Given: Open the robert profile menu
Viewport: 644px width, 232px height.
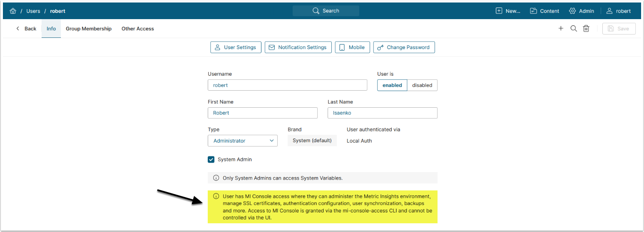Looking at the screenshot, I should click(x=618, y=11).
